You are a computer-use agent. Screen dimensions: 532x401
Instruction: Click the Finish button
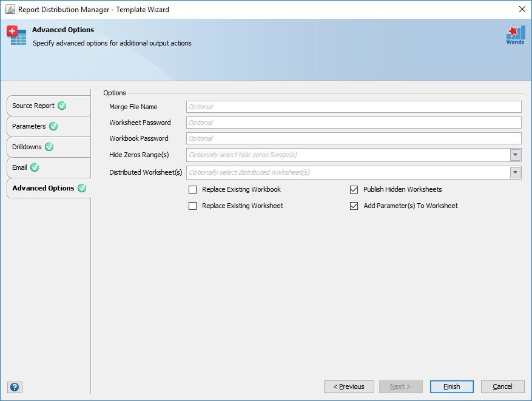(451, 386)
